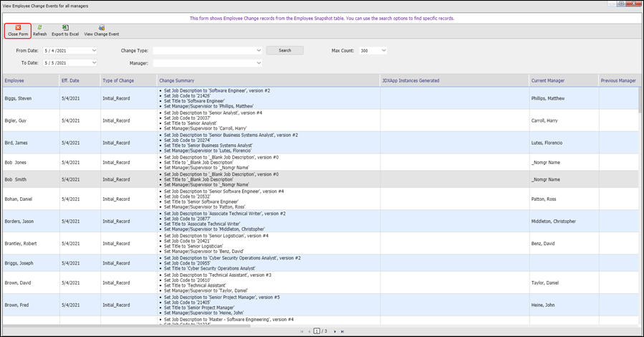Click the Current Manager column header

[549, 80]
